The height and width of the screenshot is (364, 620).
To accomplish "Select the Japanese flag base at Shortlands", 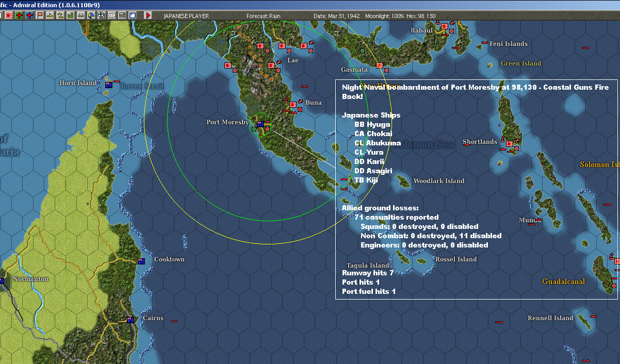I will 509,143.
